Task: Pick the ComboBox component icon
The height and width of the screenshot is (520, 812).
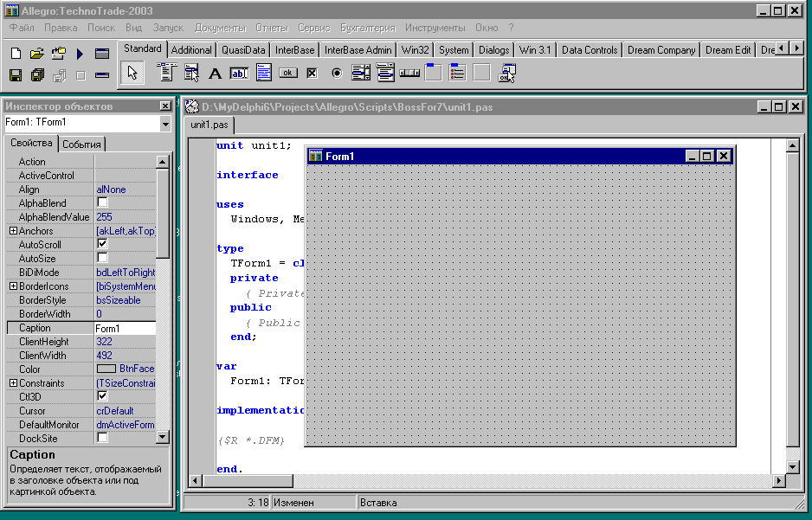Action: pyautogui.click(x=385, y=73)
